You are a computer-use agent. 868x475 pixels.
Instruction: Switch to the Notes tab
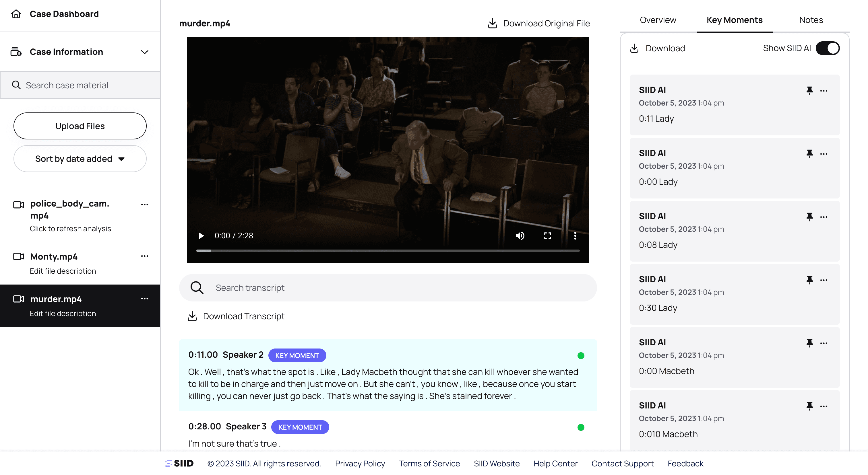tap(811, 20)
